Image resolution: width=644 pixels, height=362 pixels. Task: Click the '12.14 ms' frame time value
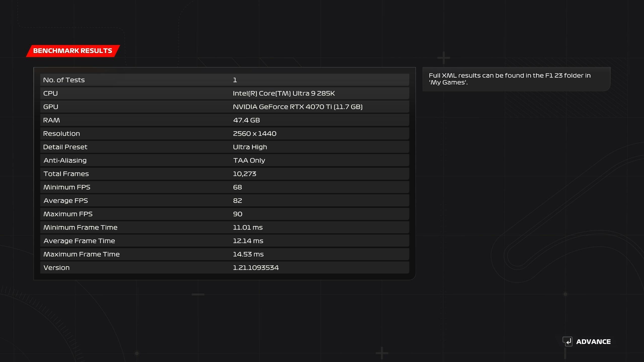click(x=248, y=241)
